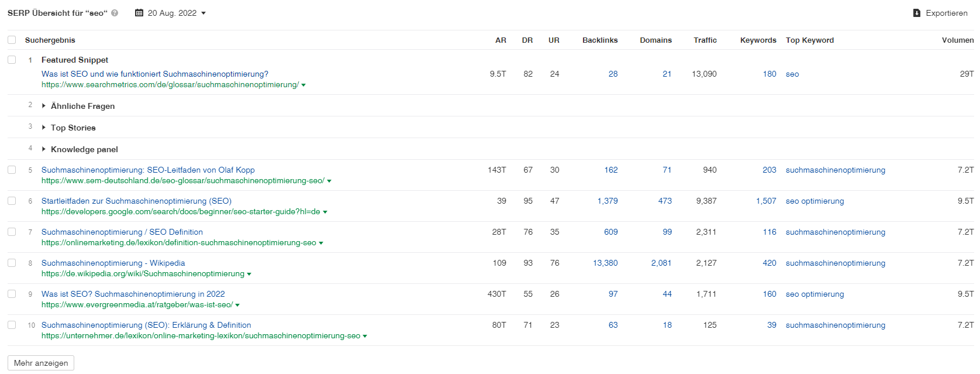Open domains count 2,081 for Wikipedia
980x374 pixels.
point(661,263)
